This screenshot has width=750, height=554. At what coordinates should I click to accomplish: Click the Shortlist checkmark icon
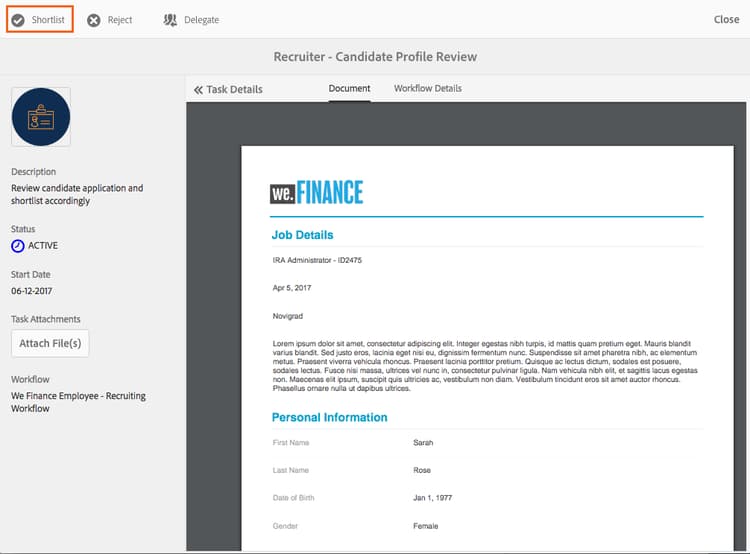pos(18,20)
